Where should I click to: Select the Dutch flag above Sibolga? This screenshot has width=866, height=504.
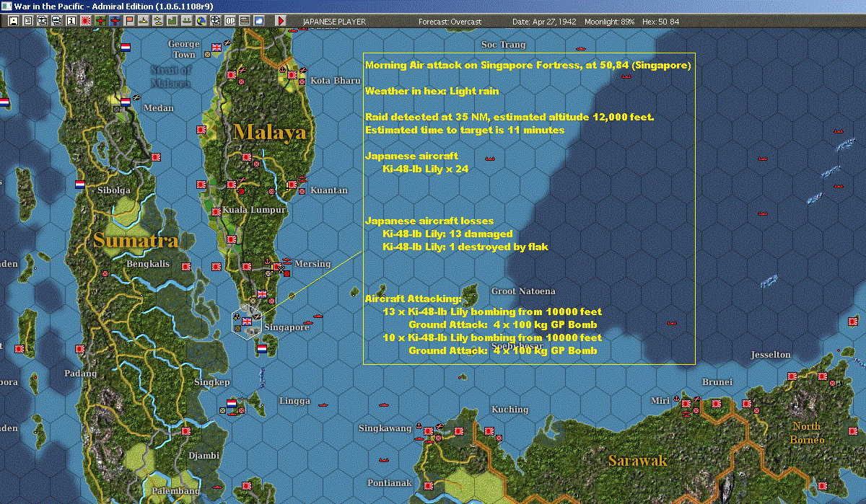pos(79,184)
